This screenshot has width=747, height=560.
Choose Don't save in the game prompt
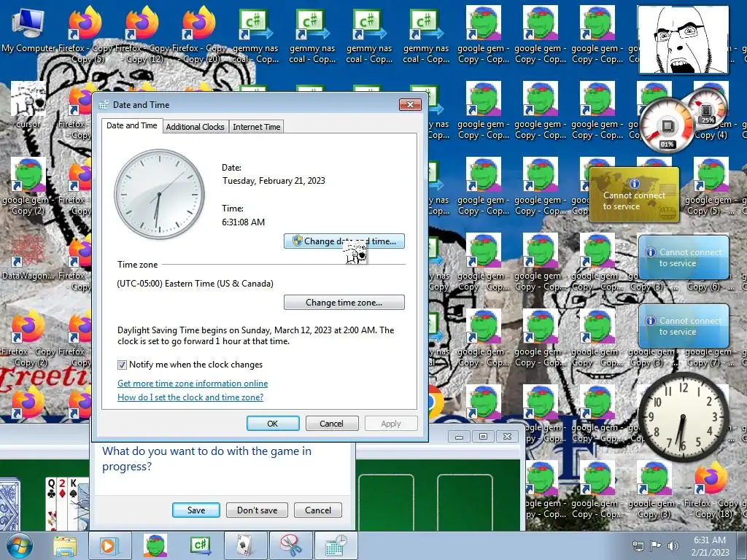point(257,510)
